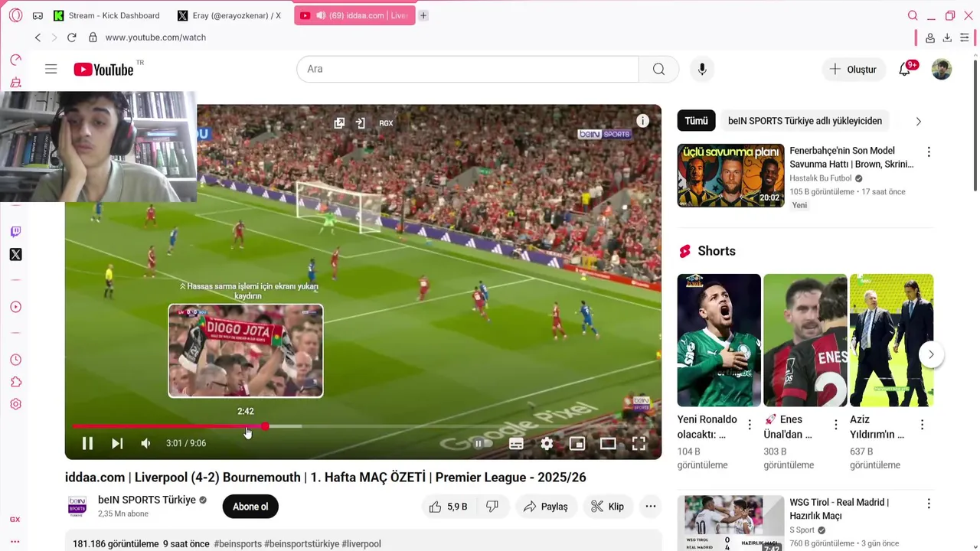Reload the current page
This screenshot has height=551, width=980.
(72, 37)
